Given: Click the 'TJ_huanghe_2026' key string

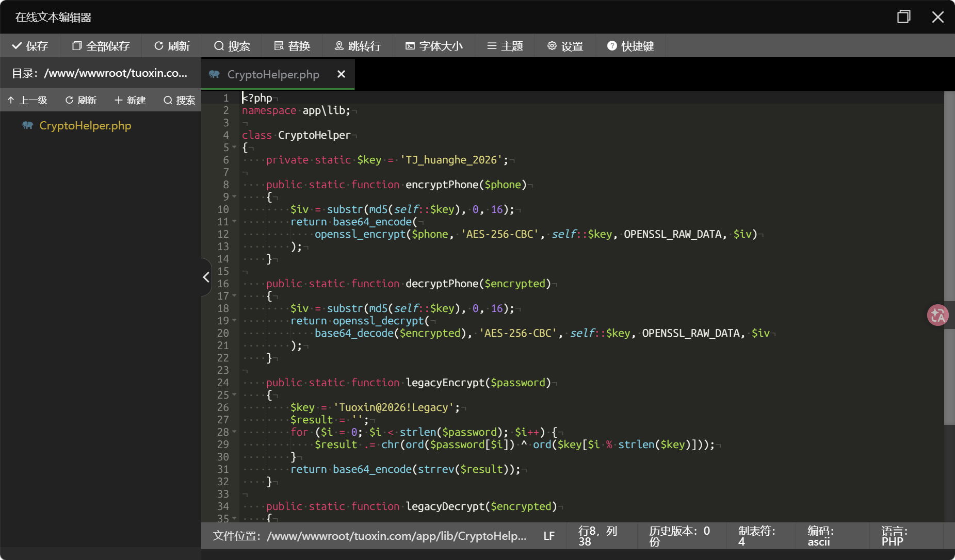Looking at the screenshot, I should pyautogui.click(x=451, y=159).
